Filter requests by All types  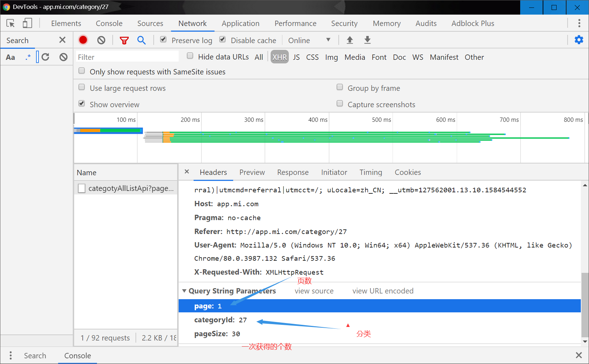coord(259,57)
